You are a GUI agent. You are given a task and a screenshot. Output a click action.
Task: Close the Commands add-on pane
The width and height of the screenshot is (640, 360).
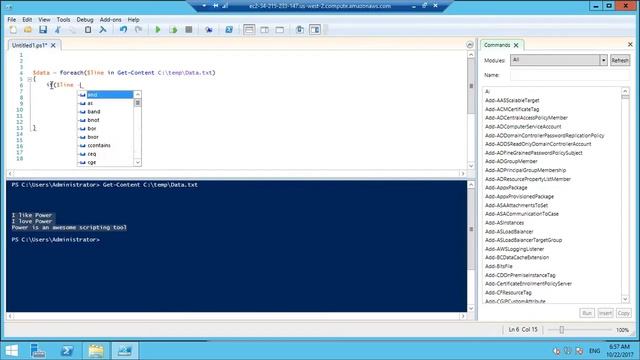click(630, 44)
